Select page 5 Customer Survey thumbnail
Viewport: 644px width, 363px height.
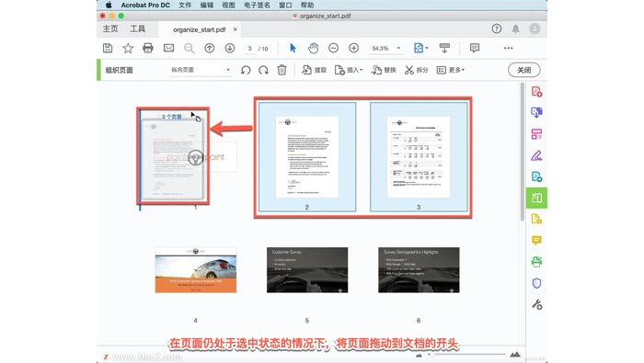(x=307, y=270)
